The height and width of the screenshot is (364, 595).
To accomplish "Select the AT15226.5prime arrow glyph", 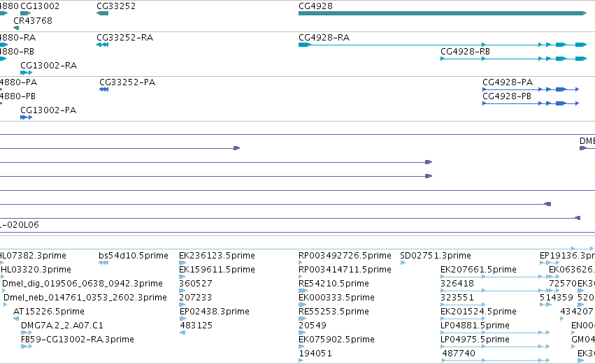I will click(x=16, y=319).
